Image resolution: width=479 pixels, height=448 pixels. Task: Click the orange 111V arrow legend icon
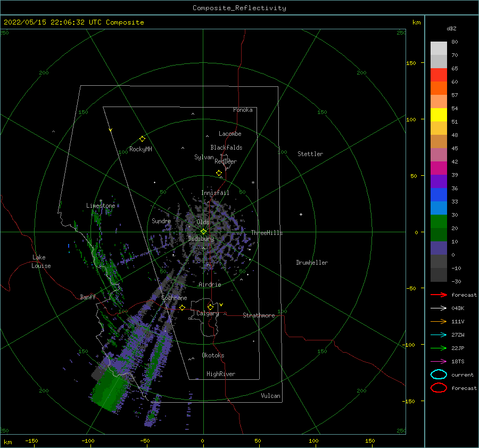439,321
